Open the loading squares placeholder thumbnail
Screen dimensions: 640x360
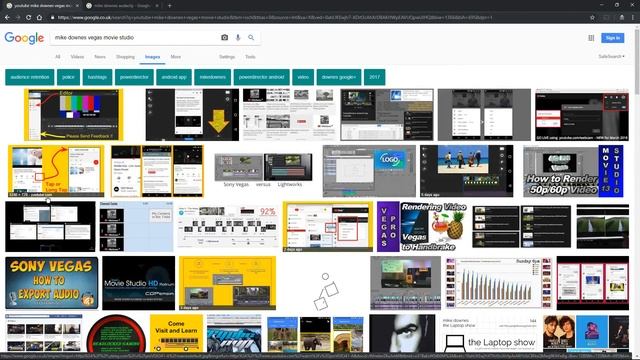click(x=326, y=291)
